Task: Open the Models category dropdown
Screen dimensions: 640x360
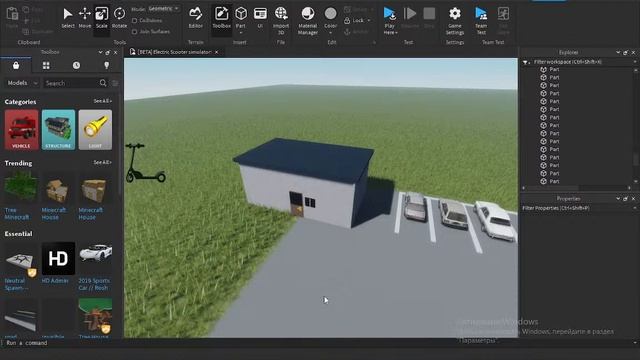Action: (22, 83)
